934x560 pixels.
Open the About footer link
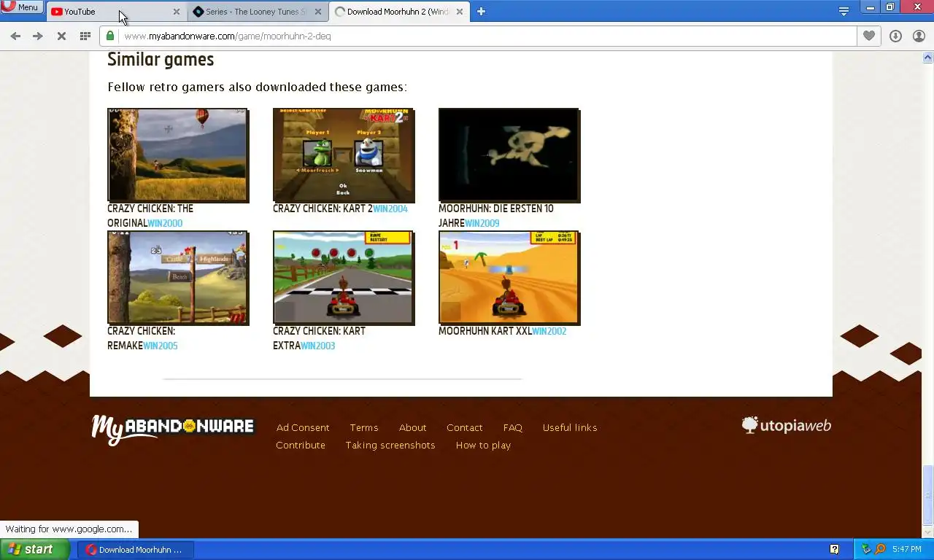[412, 428]
